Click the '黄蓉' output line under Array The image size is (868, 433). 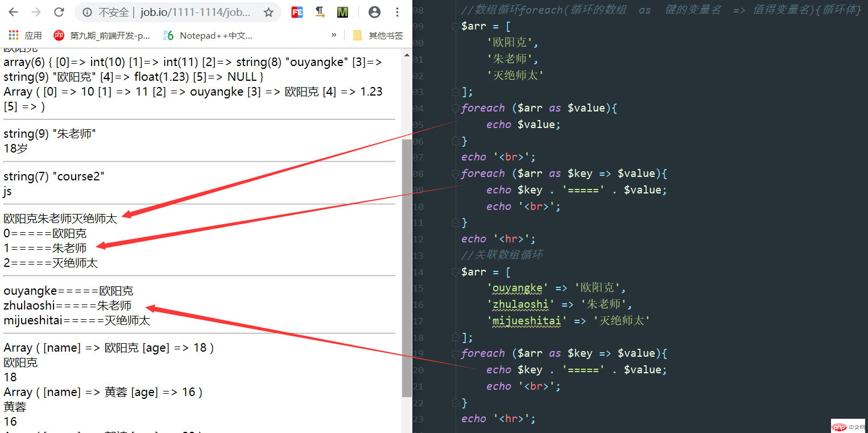point(15,407)
